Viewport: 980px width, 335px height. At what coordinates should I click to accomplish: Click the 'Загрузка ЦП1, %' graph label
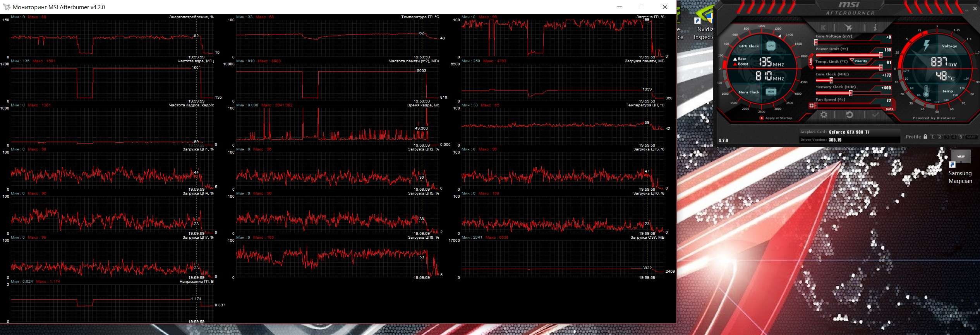tap(198, 149)
